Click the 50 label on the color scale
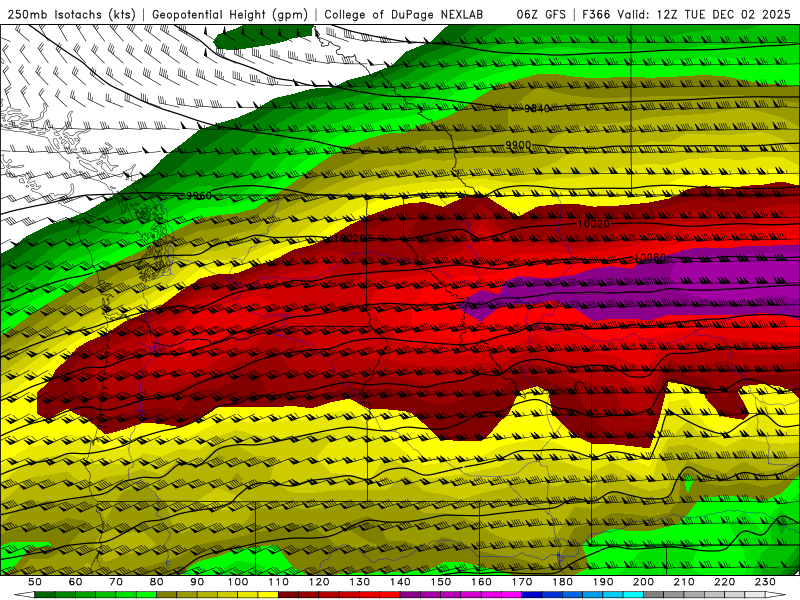Image resolution: width=800 pixels, height=600 pixels. [35, 582]
